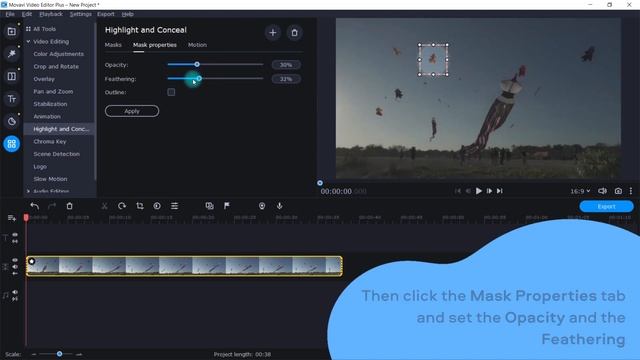640x360 pixels.
Task: Play the video preview
Action: click(x=479, y=191)
